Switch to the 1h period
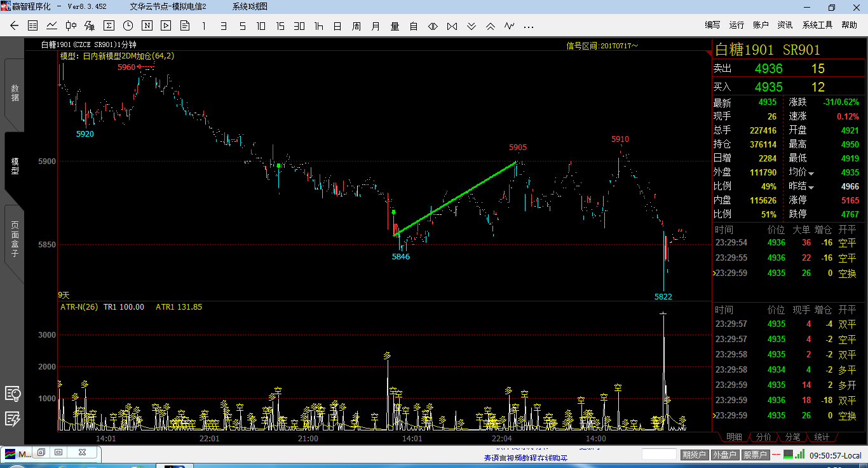This screenshot has height=468, width=868. click(318, 26)
